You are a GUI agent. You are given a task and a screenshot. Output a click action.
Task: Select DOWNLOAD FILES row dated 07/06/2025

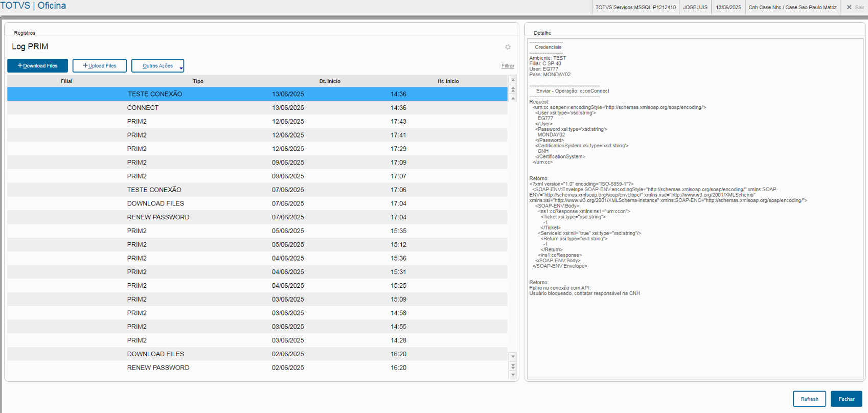257,203
